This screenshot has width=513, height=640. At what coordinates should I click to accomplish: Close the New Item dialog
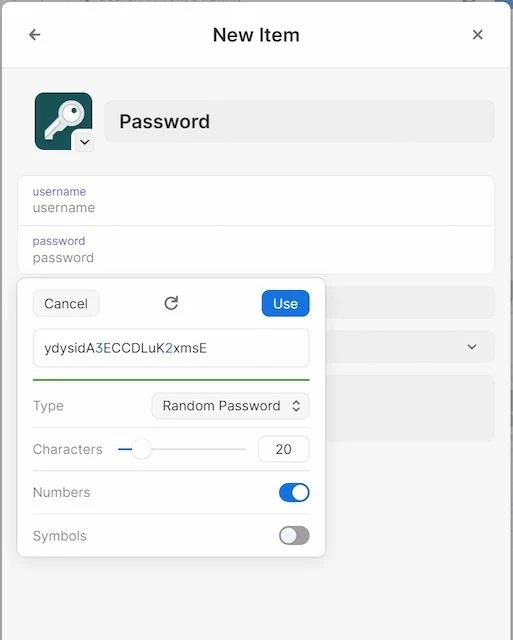click(477, 35)
